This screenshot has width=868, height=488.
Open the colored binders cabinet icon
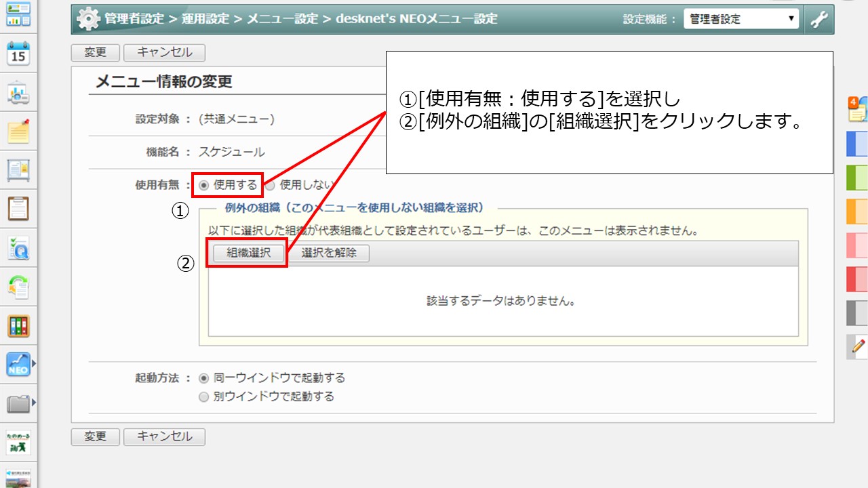click(18, 326)
